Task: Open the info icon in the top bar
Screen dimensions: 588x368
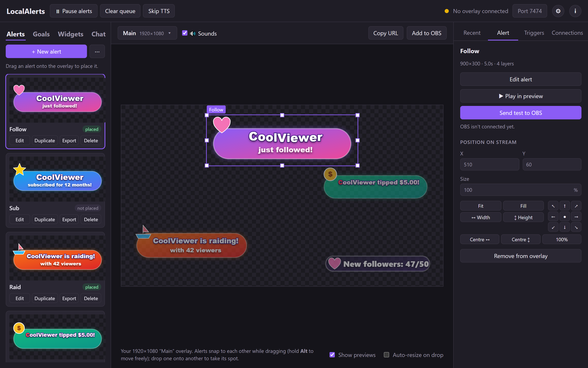Action: pyautogui.click(x=575, y=11)
